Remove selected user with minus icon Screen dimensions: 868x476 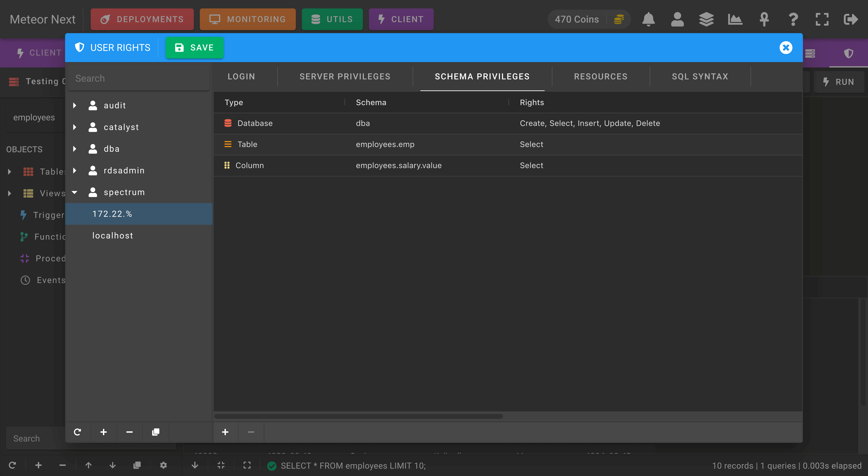coord(130,432)
